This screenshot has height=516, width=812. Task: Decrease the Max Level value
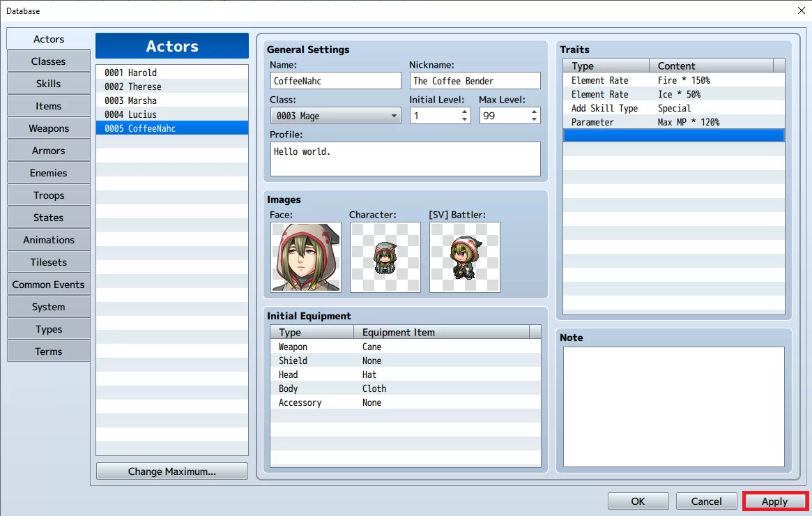coord(534,120)
